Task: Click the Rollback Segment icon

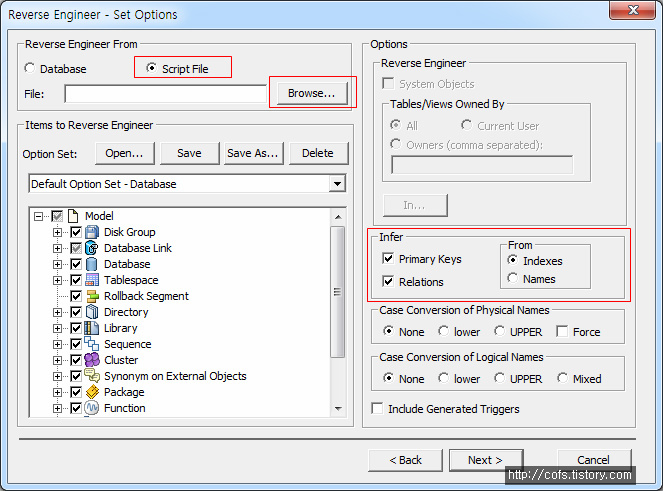Action: [x=92, y=296]
